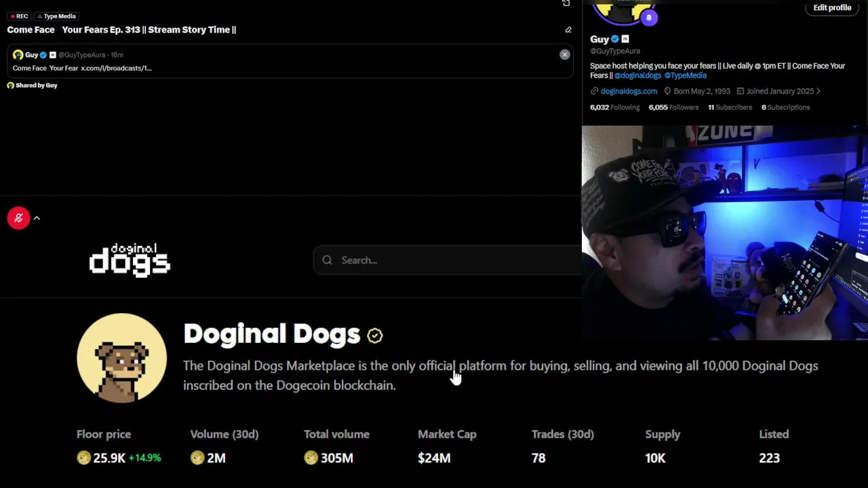Expand the chevron next to the microphone
The image size is (868, 488).
pos(37,218)
